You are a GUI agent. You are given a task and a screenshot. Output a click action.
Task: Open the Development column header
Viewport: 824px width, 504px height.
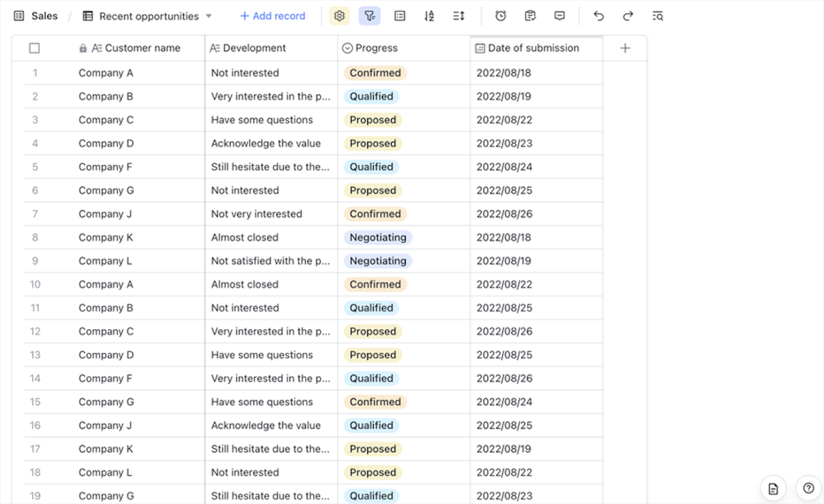tap(271, 48)
